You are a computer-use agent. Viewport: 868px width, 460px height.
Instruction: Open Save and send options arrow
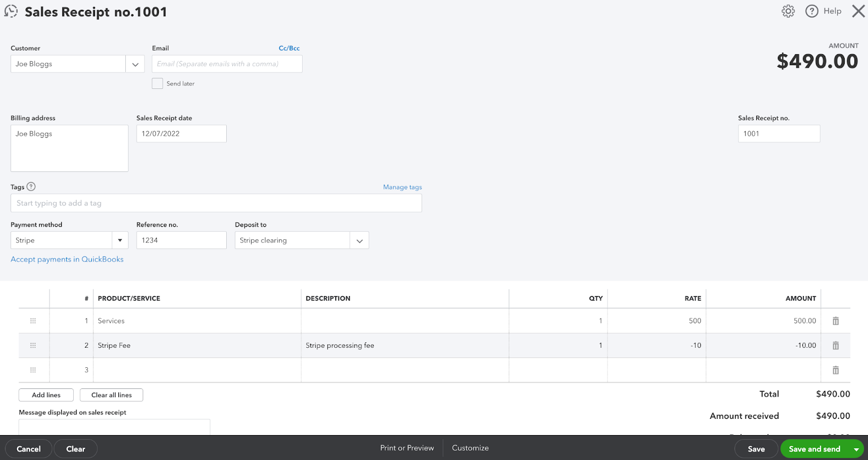856,449
